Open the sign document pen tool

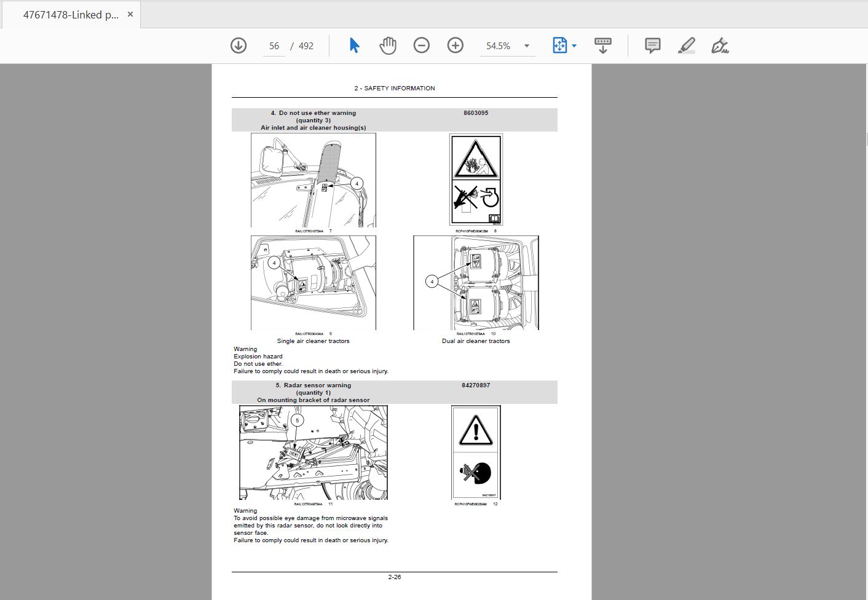(x=720, y=45)
